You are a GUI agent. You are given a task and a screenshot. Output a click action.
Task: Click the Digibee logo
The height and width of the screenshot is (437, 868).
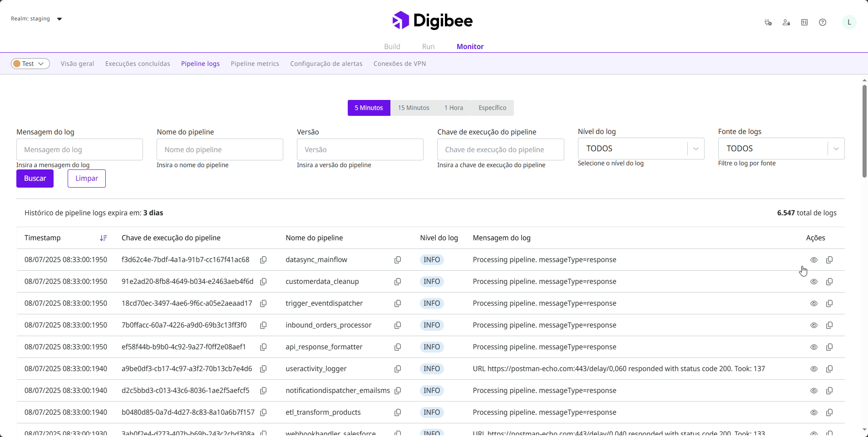(433, 20)
